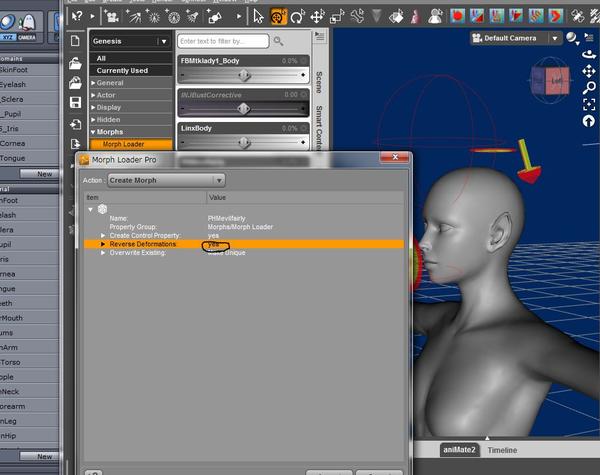Click the viewport Pan control
The image size is (600, 475).
589,71
